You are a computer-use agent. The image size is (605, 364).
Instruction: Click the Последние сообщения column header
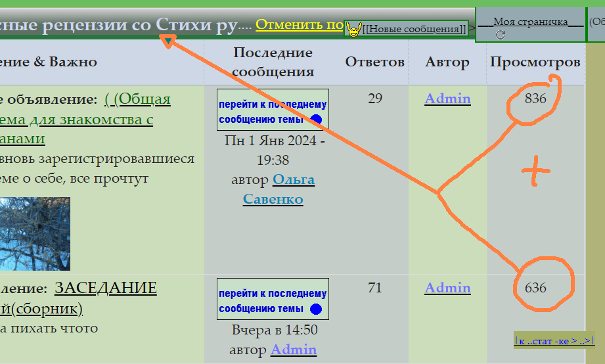(273, 62)
